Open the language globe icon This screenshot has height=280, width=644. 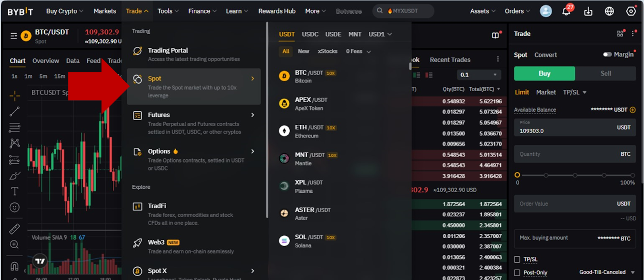[609, 11]
